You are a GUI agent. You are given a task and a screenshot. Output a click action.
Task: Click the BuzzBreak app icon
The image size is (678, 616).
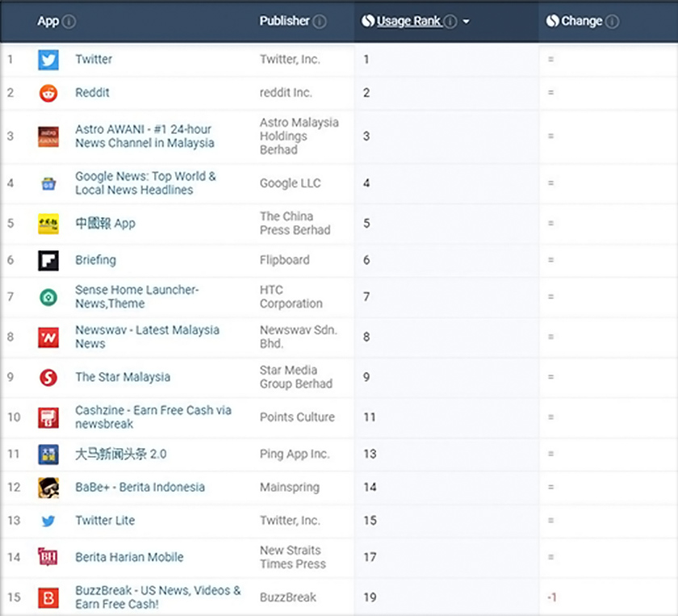[x=48, y=597]
